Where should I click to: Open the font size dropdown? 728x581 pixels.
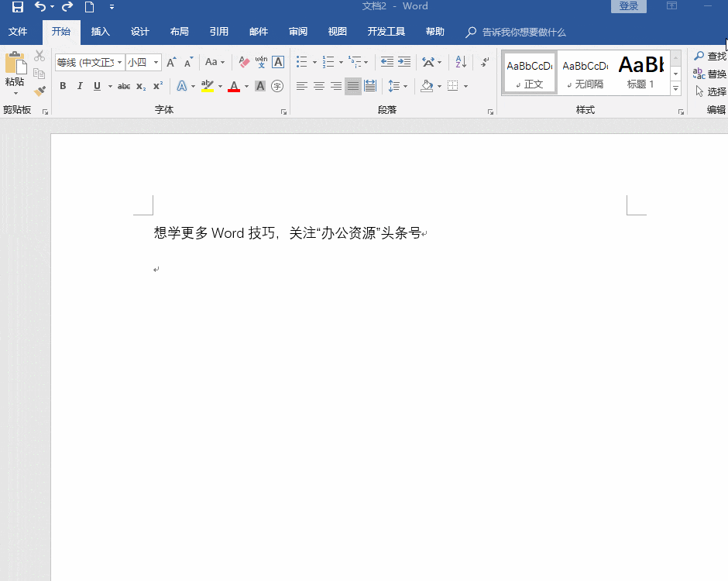pyautogui.click(x=156, y=62)
